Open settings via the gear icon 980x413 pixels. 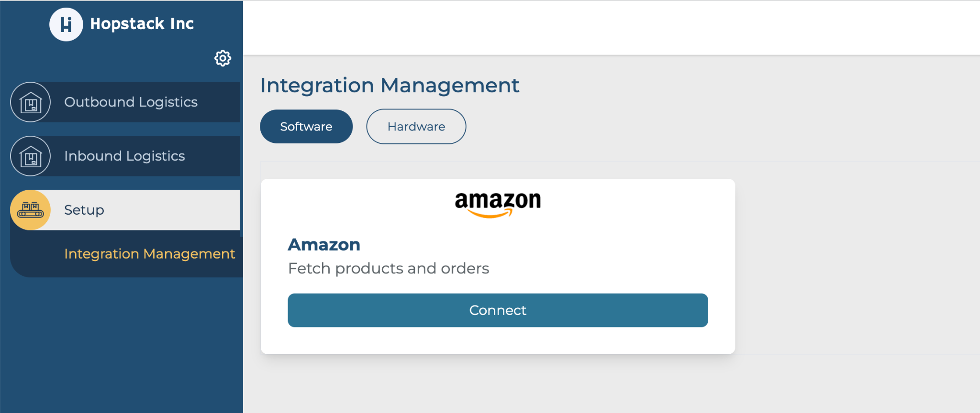(223, 58)
